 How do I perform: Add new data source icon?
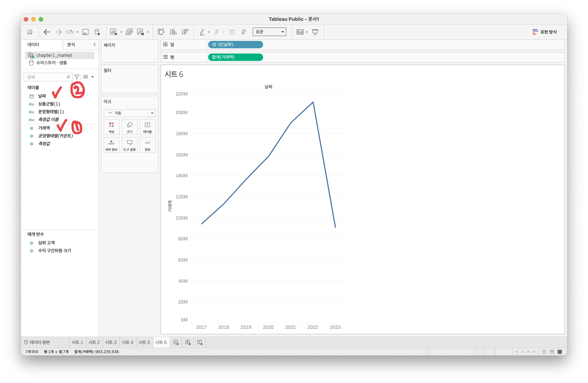tap(97, 32)
